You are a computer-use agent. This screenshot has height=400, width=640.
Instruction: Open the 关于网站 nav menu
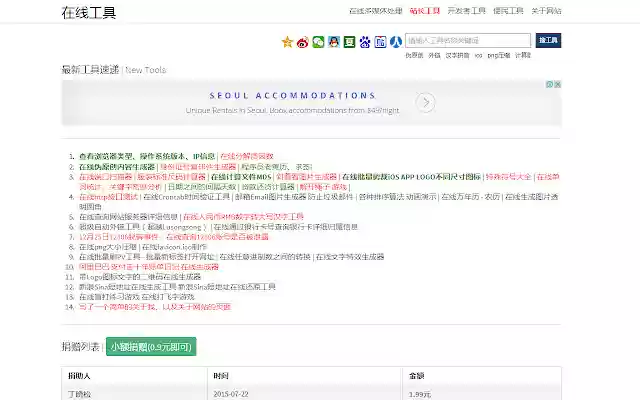(546, 11)
